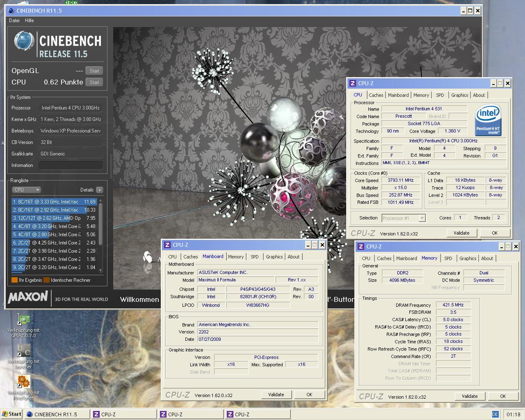Switch to Caches tab in CPU-Z CPU window

coord(376,95)
